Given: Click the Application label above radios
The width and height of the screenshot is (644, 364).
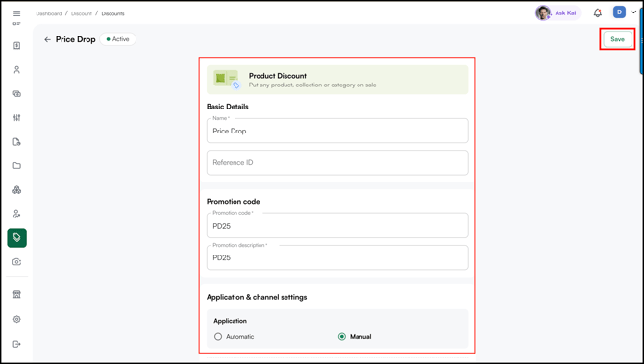Looking at the screenshot, I should [230, 321].
